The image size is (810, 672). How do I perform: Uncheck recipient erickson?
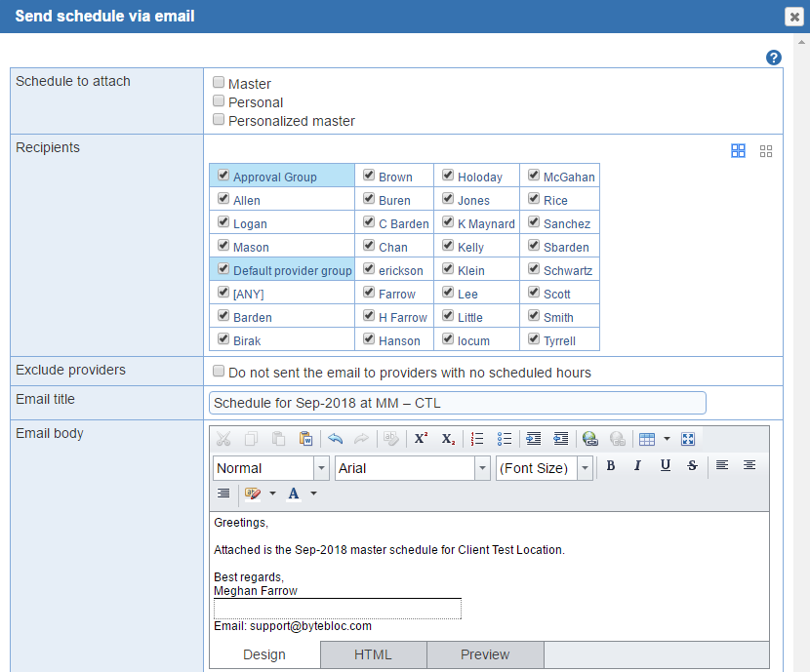(369, 268)
